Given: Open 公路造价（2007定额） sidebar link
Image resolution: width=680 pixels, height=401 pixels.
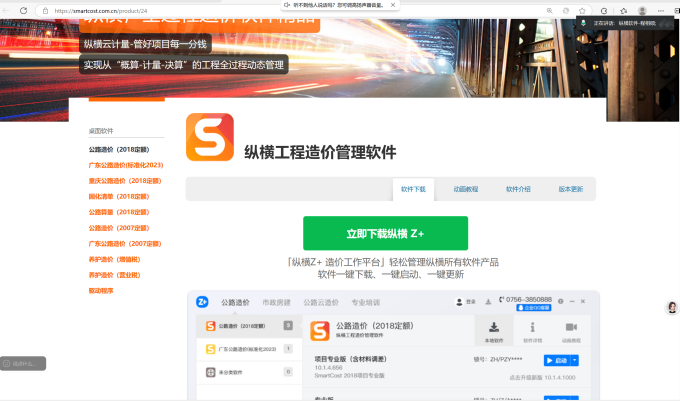Looking at the screenshot, I should click(x=119, y=228).
